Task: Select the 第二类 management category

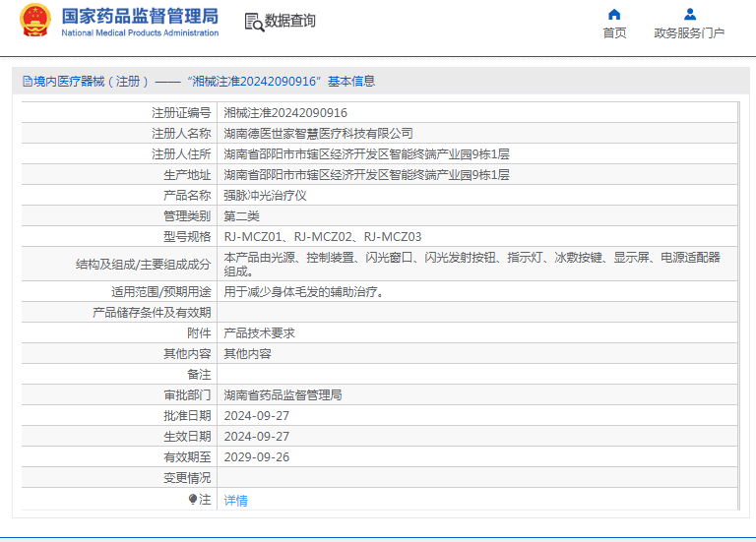Action: pos(241,216)
